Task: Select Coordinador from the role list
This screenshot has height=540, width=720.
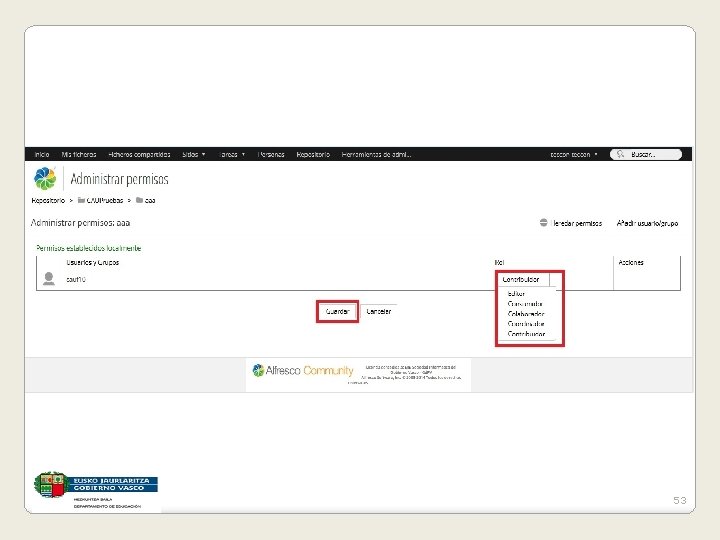Action: click(x=526, y=324)
